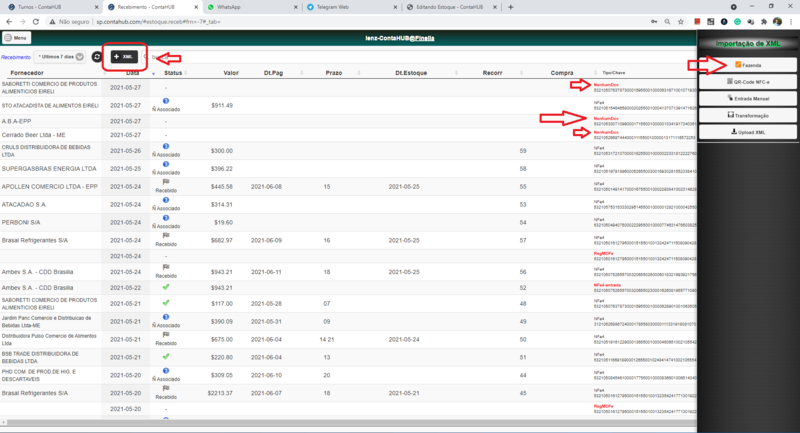This screenshot has width=800, height=433.
Task: Click the info status icon for CRULS DISTRIBUIDORA DE BEBIDAS
Action: click(166, 146)
